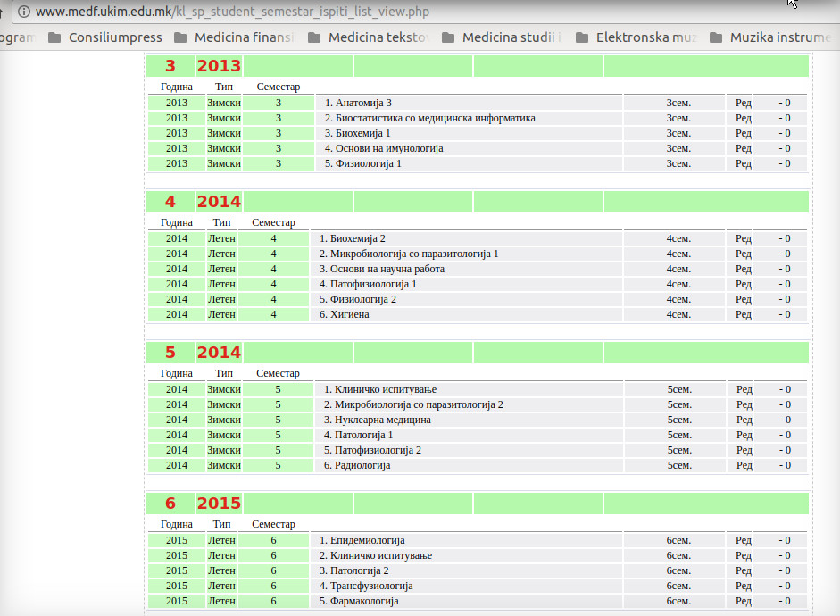Click the subject "1. Анатомија 3"

(x=358, y=103)
